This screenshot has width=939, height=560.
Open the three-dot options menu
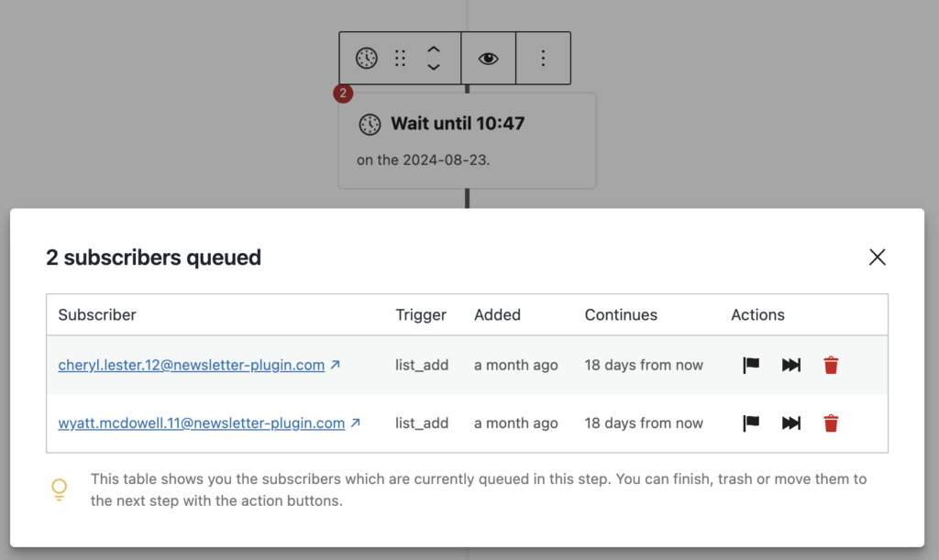[x=543, y=59]
